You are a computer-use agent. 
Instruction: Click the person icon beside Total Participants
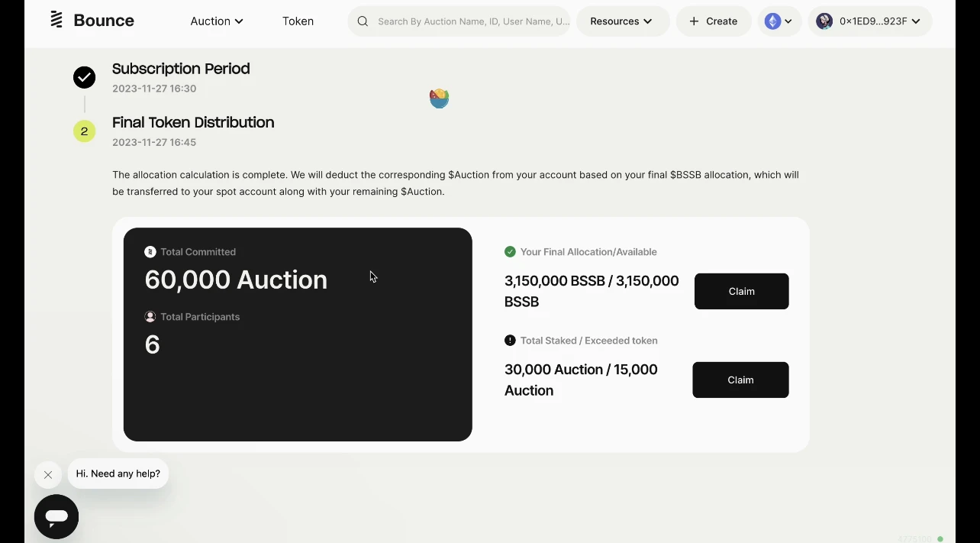[x=150, y=316]
